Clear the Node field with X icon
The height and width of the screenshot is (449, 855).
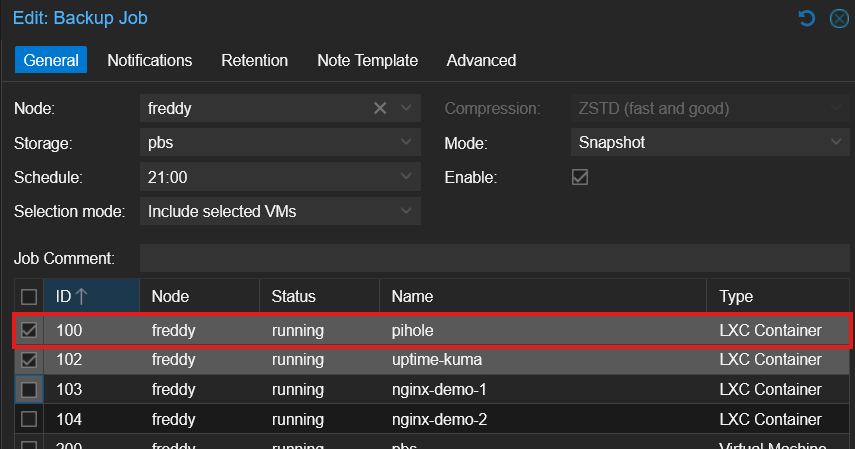(380, 108)
